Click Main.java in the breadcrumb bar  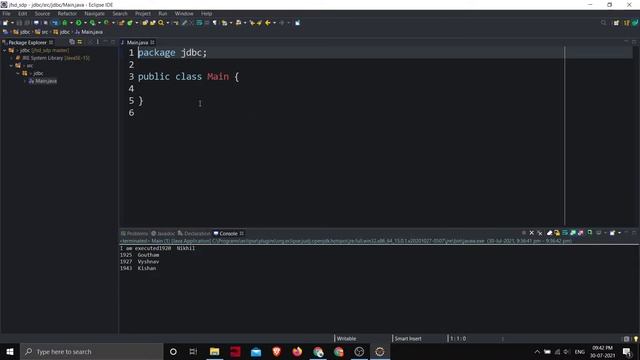89,32
